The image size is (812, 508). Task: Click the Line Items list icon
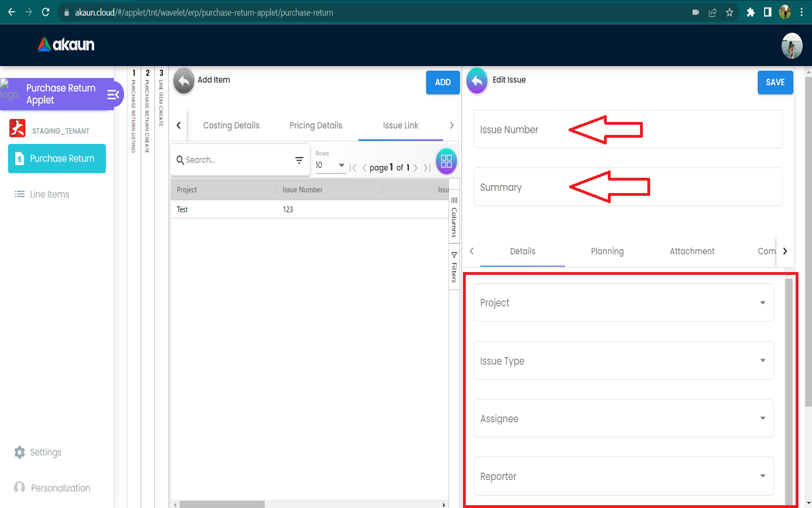tap(20, 194)
